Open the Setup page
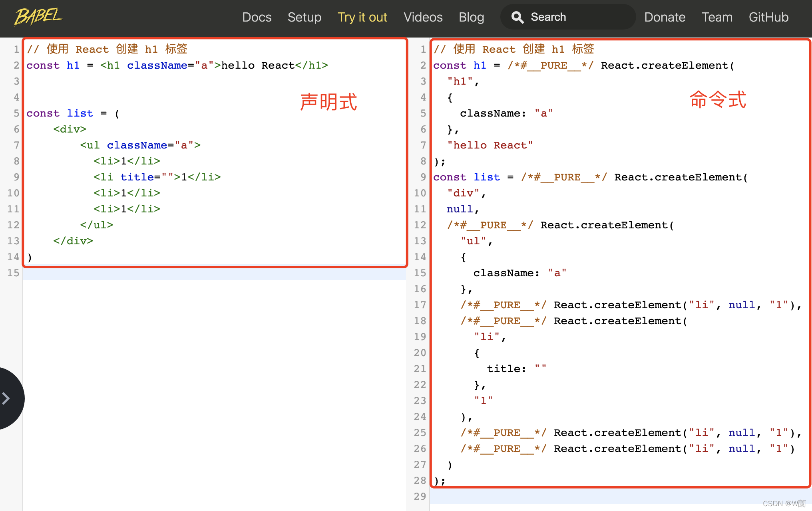 (304, 16)
